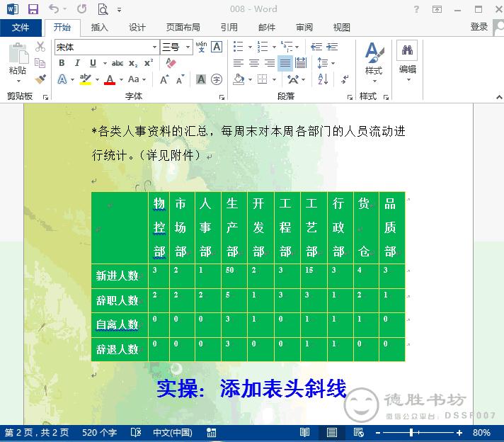Clear all formatting with the eraser icon
Image resolution: width=504 pixels, height=442 pixels.
point(171,63)
